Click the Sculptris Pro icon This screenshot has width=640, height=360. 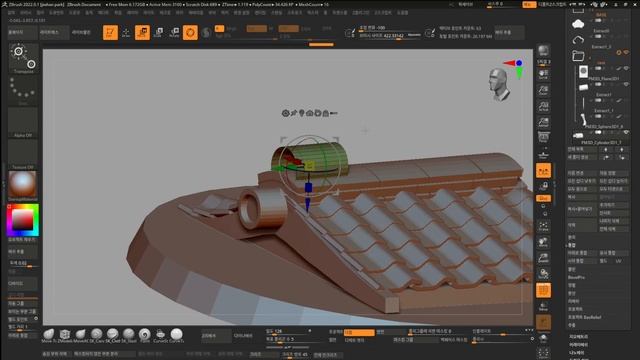pos(206,32)
